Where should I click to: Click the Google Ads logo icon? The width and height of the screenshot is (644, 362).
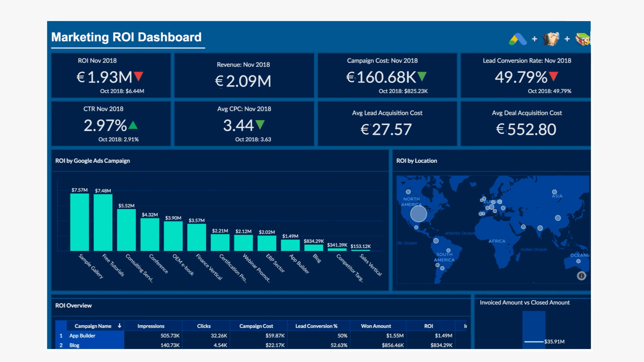(518, 39)
